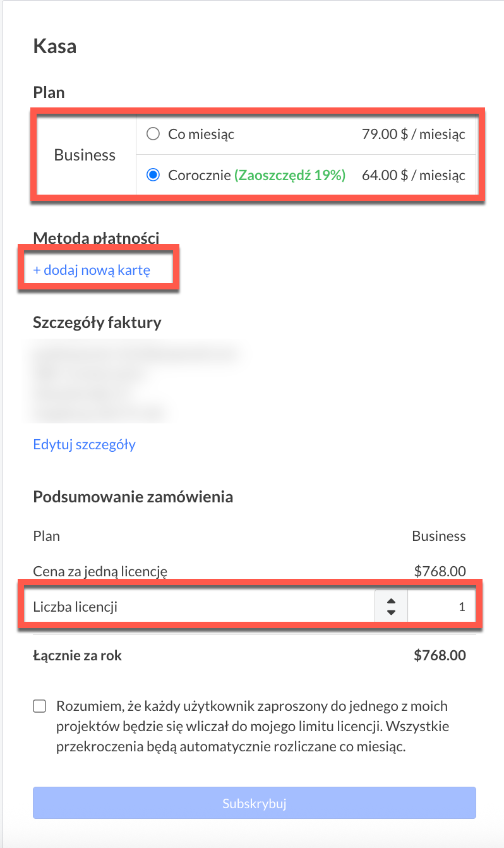Decrease license count with the down arrow

(391, 612)
